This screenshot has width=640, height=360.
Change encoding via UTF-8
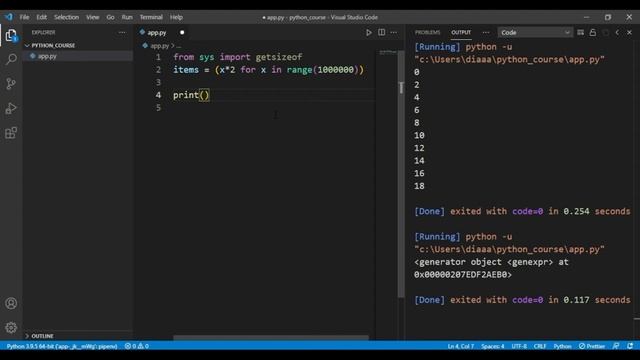point(519,346)
